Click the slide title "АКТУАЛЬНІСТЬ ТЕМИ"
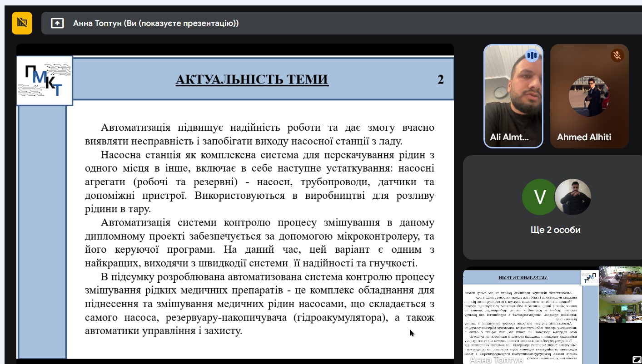The width and height of the screenshot is (642, 364). 252,80
